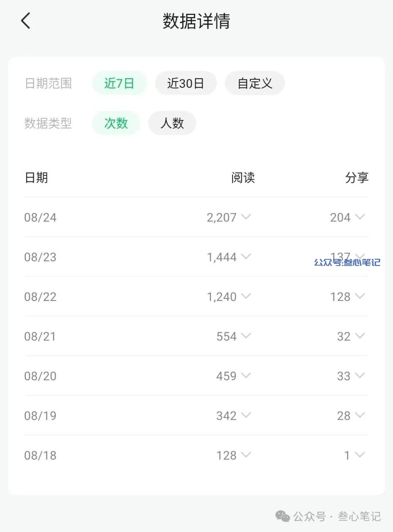Expand 08/21 reads chevron next to 554

point(246,335)
